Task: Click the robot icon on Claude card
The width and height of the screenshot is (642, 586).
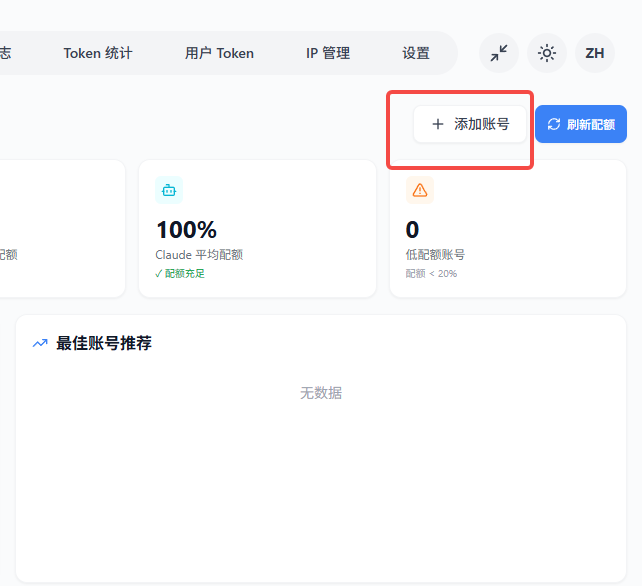Action: [x=169, y=190]
